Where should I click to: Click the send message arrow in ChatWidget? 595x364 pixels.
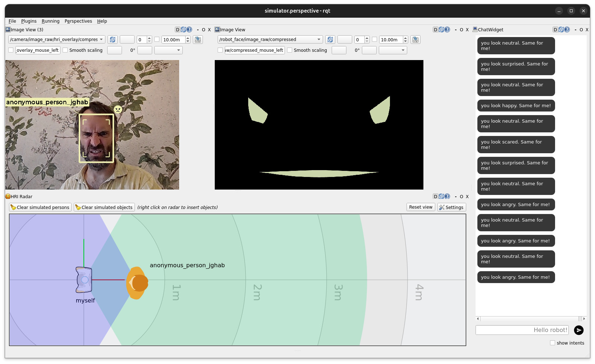(578, 330)
